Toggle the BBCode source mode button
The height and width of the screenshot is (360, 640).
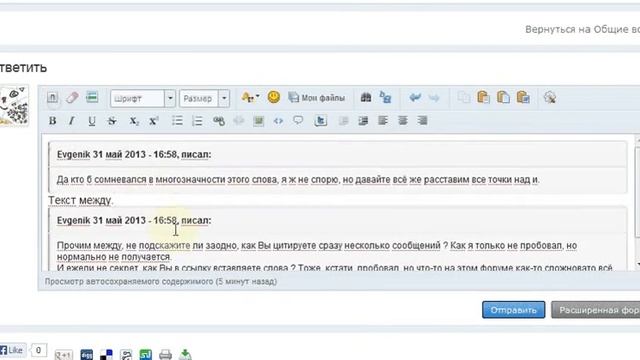pyautogui.click(x=52, y=98)
